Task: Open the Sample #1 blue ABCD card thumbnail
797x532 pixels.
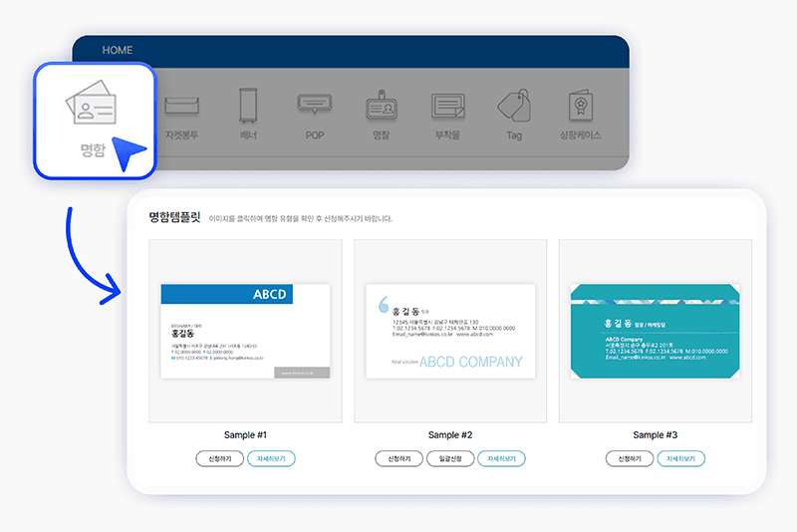Action: [x=245, y=331]
